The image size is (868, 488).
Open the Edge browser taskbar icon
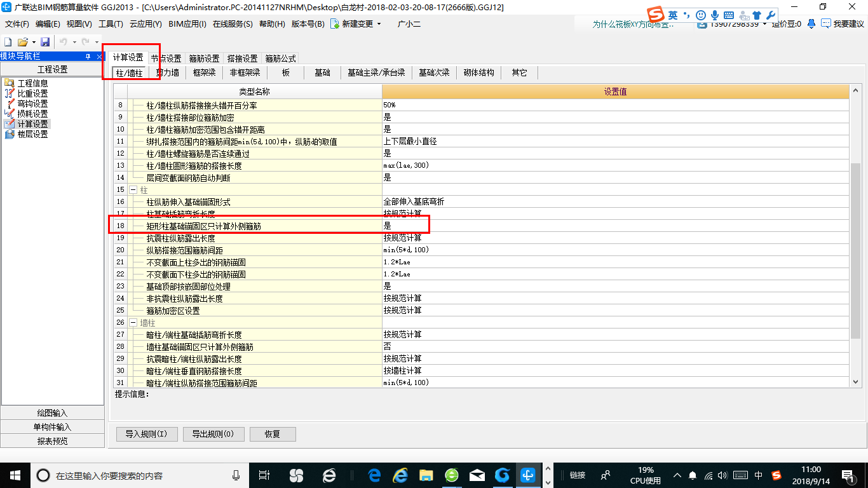374,475
